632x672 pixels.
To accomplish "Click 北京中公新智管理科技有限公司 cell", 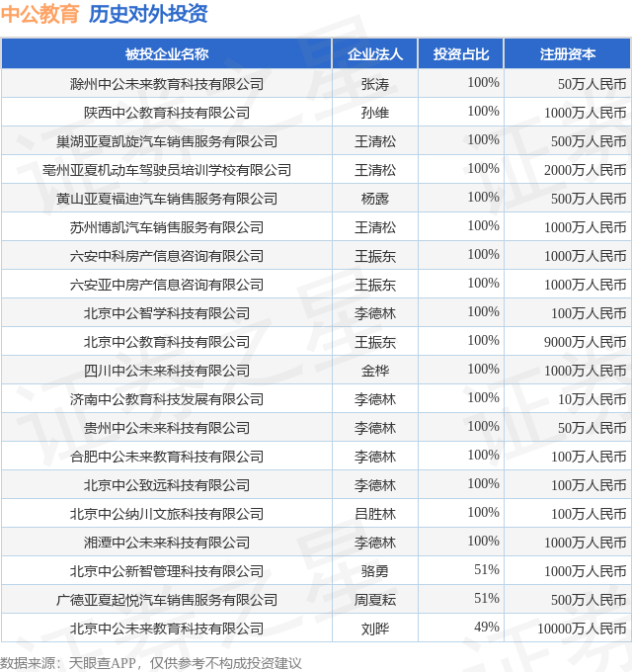I will pyautogui.click(x=167, y=572).
